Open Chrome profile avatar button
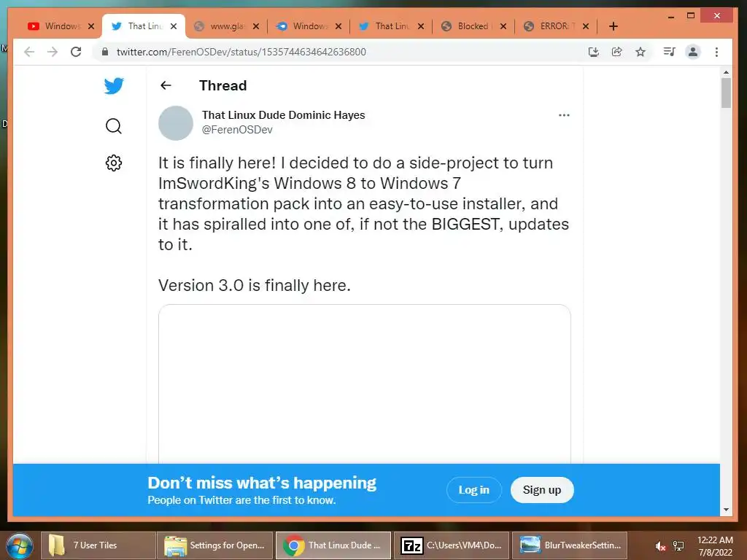The image size is (747, 560). 693,52
